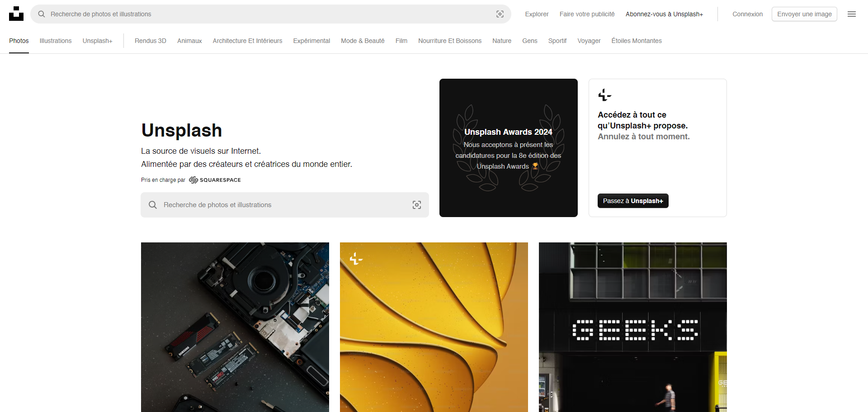Image resolution: width=868 pixels, height=412 pixels.
Task: Click the Explorer link
Action: (537, 14)
